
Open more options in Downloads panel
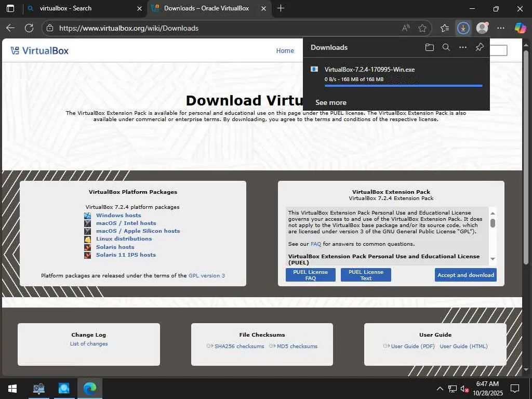(x=463, y=47)
